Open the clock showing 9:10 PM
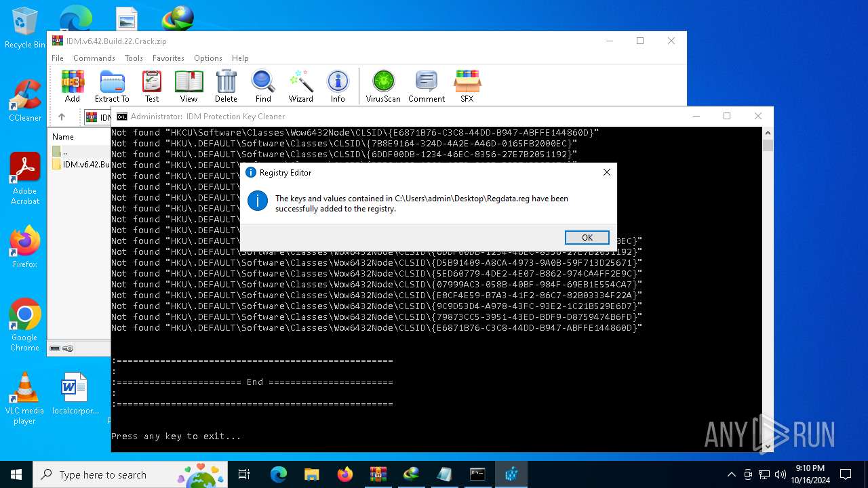This screenshot has height=488, width=868. (x=810, y=474)
